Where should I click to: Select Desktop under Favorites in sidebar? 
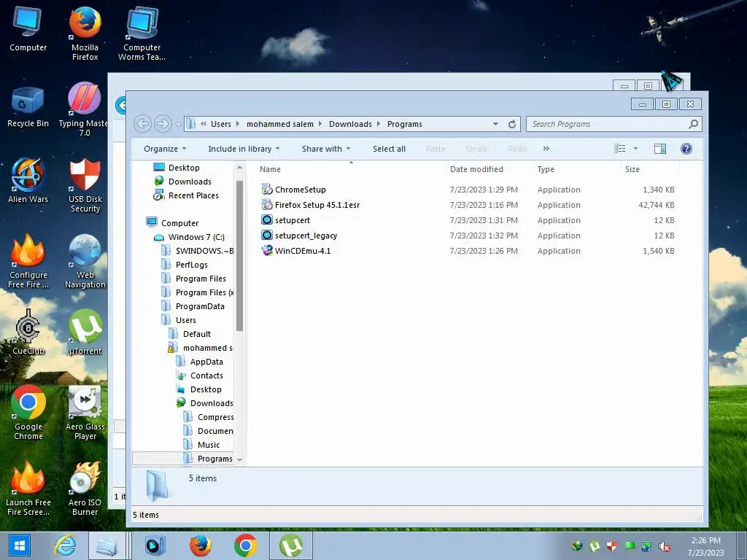pos(184,168)
